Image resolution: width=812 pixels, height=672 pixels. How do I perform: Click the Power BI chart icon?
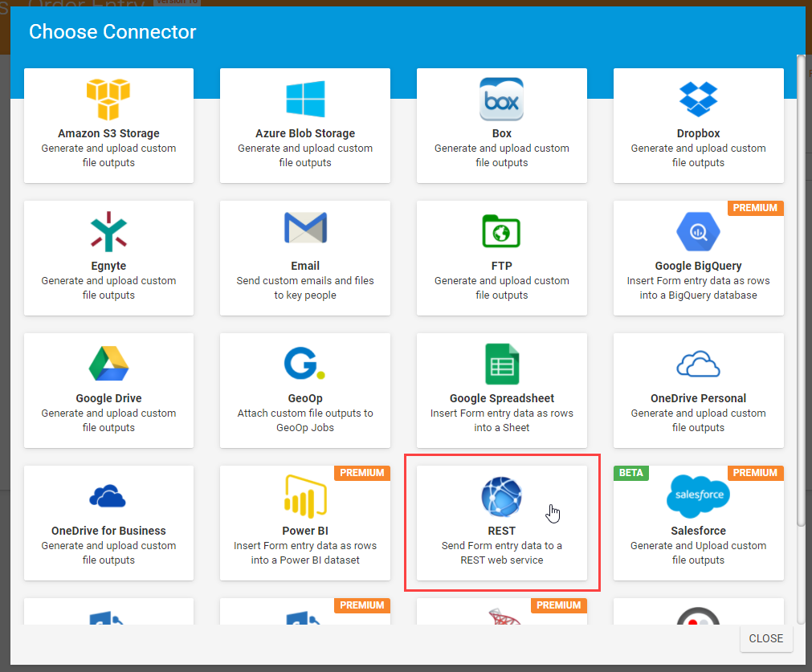pyautogui.click(x=305, y=496)
